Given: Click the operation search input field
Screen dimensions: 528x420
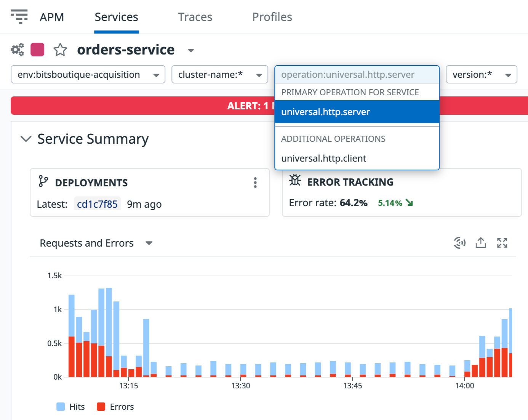Looking at the screenshot, I should (357, 74).
